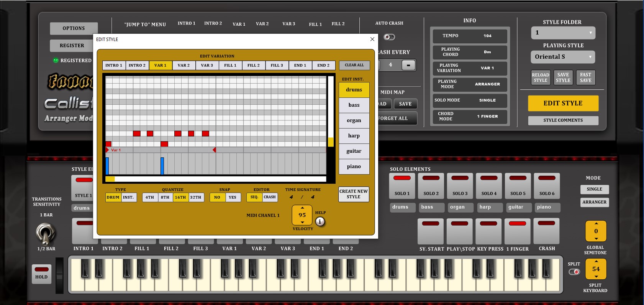Increase velocity with the up arrow
Viewport: 644px width, 305px height.
[302, 208]
